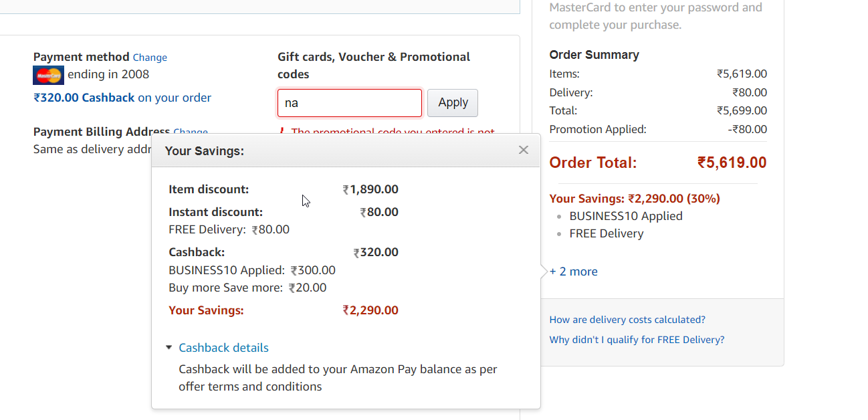
Task: Change the payment method
Action: 150,58
